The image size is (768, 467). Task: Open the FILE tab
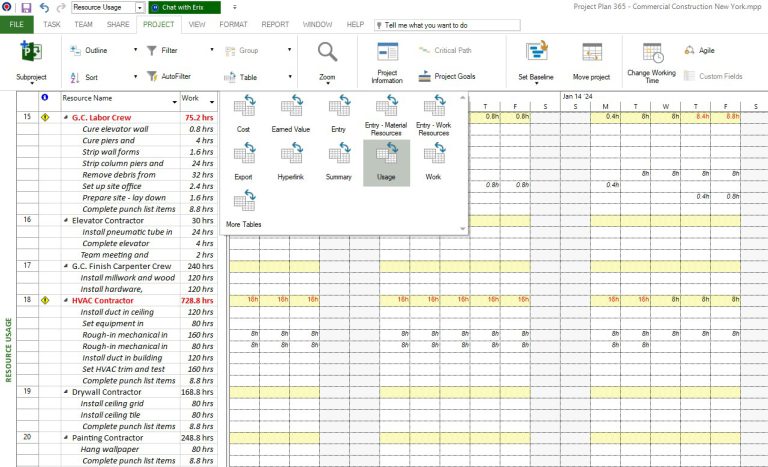point(17,25)
